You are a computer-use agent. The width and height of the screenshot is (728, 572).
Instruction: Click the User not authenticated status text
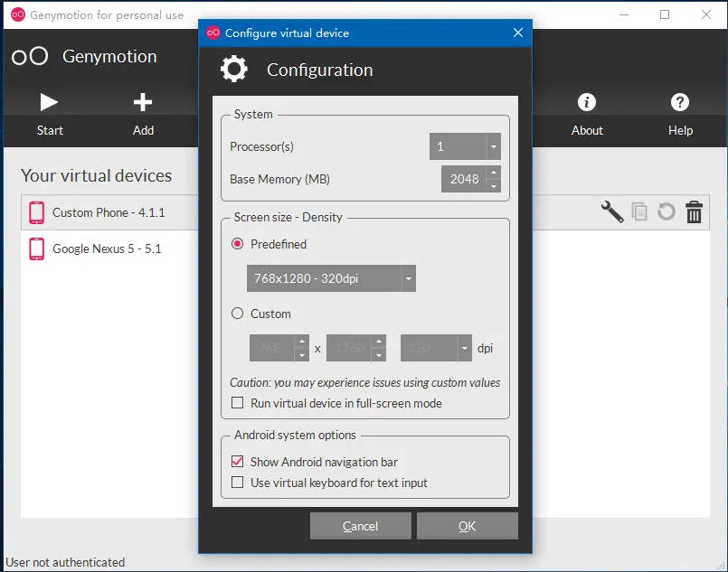coord(65,562)
